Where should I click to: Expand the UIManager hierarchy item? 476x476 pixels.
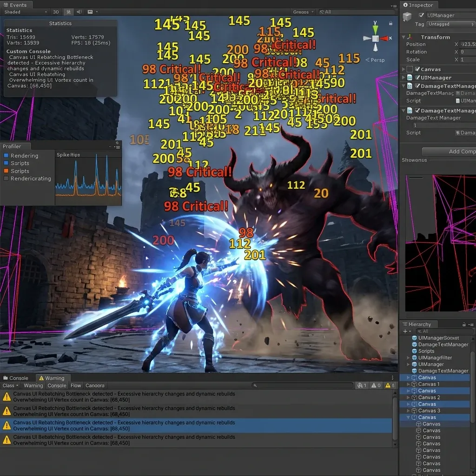(408, 364)
